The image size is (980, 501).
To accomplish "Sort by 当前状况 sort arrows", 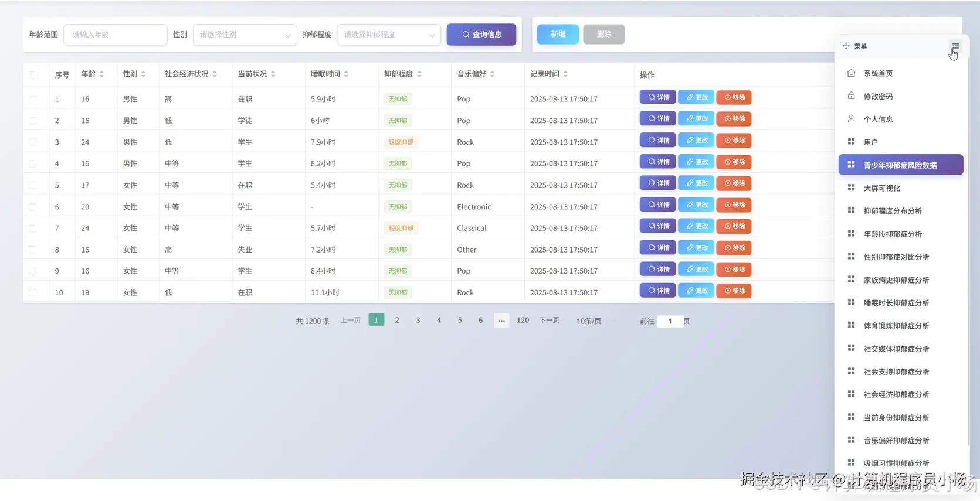I will [x=273, y=74].
